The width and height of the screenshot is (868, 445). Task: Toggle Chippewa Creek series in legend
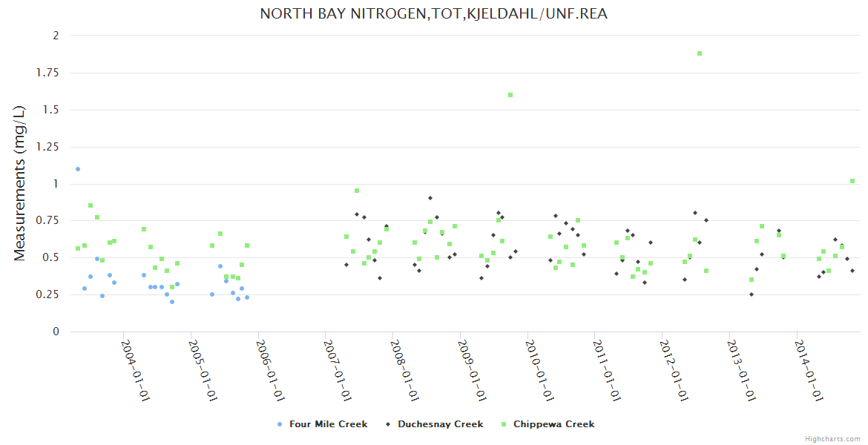[553, 424]
